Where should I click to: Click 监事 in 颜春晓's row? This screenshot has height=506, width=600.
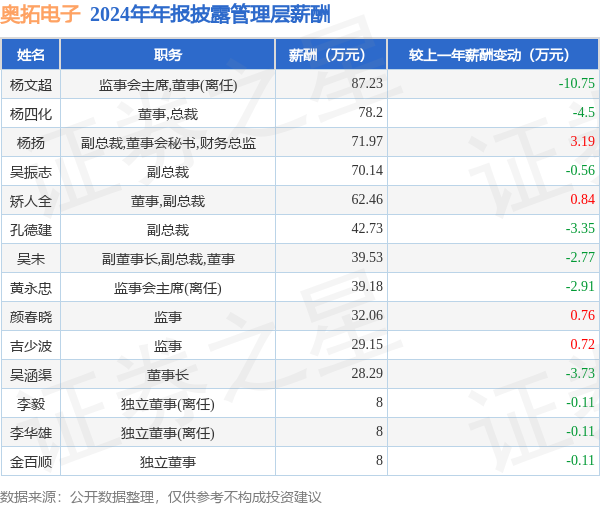click(x=168, y=317)
